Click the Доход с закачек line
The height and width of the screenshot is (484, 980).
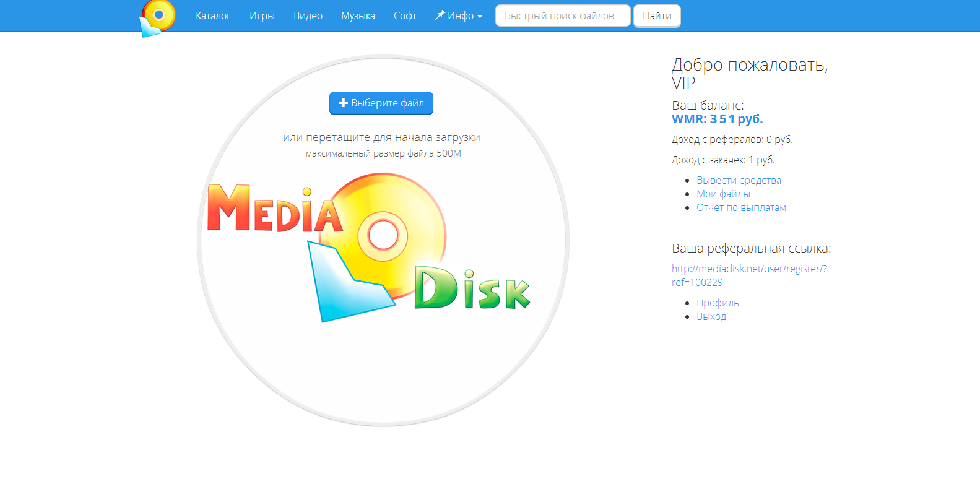(x=723, y=160)
